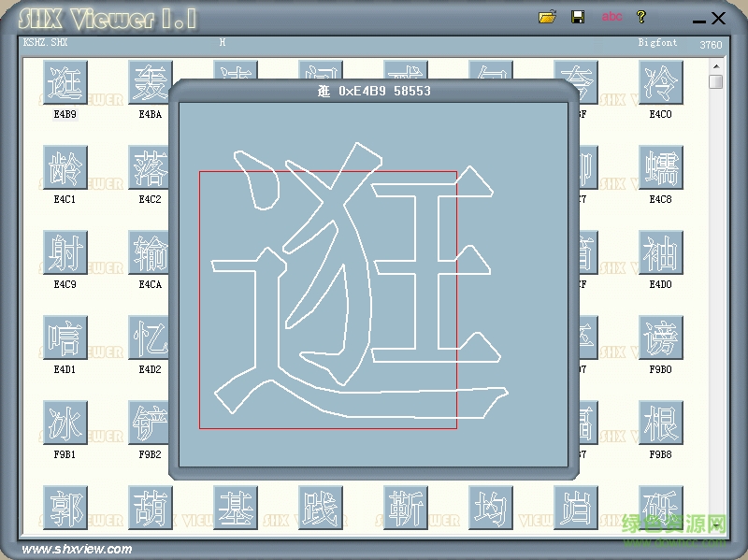
Task: Choose the glyph tile labeled F9B8
Action: 660,424
